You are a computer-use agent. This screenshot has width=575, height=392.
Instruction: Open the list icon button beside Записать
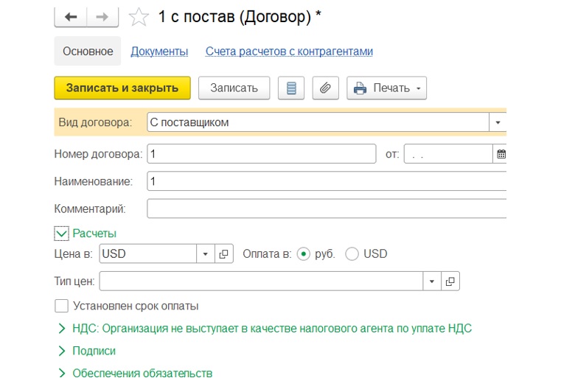click(291, 88)
